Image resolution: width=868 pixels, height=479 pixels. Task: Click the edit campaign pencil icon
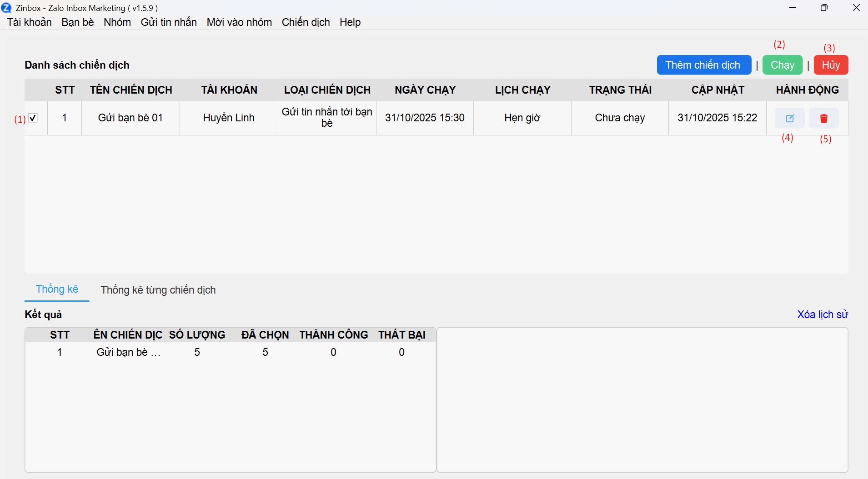click(790, 118)
